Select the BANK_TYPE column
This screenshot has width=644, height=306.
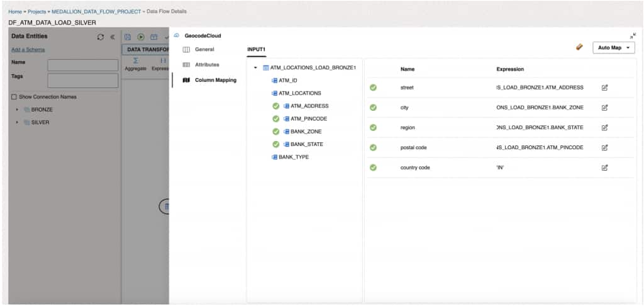tap(293, 157)
